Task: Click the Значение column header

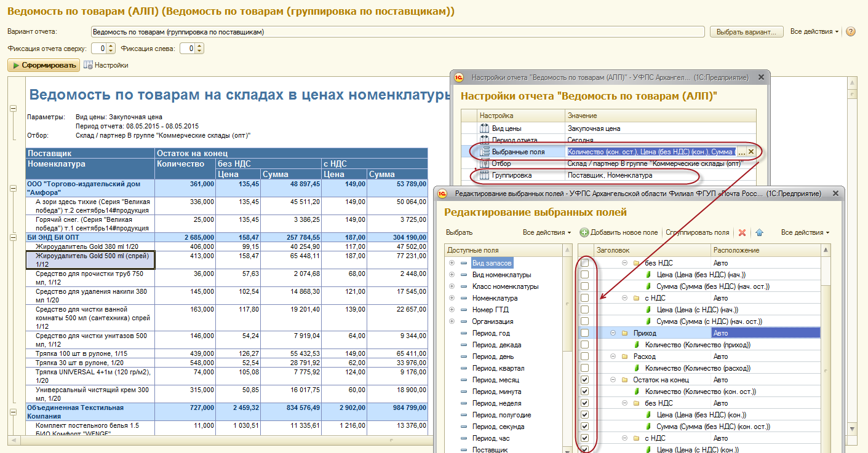Action: click(x=660, y=116)
